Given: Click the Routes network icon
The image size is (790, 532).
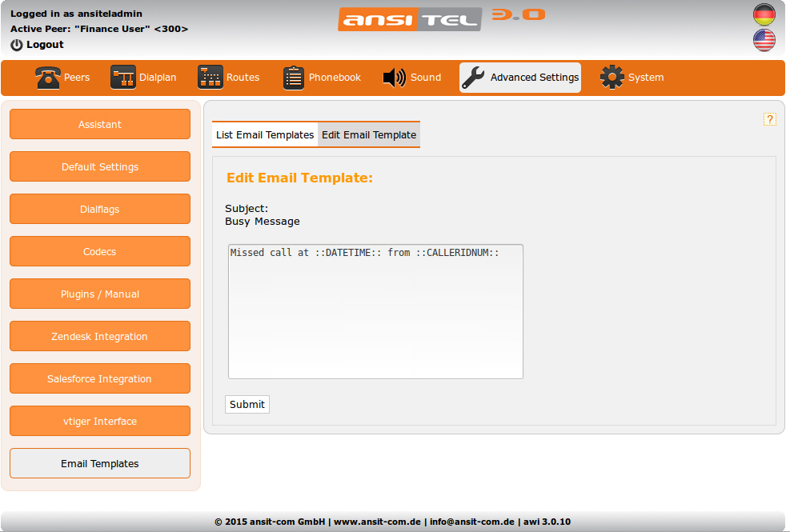Looking at the screenshot, I should tap(211, 78).
